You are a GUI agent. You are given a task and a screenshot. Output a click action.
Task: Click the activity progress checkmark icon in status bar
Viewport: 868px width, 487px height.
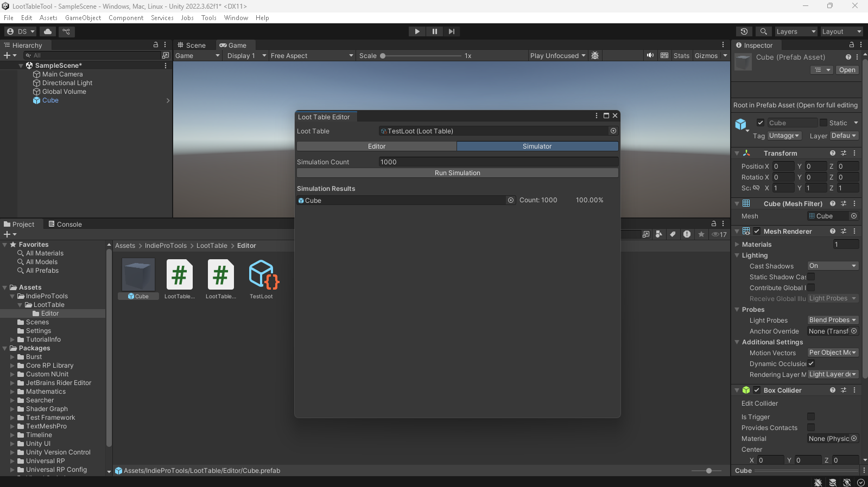tap(861, 483)
